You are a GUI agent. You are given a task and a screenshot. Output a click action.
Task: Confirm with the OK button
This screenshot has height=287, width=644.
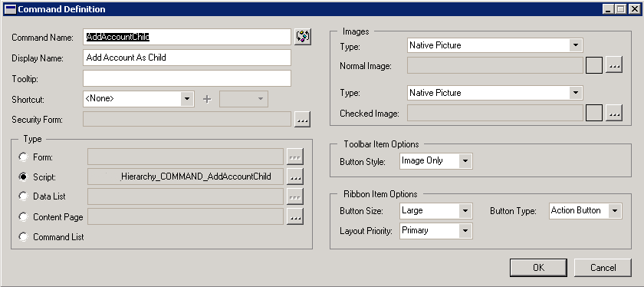pyautogui.click(x=538, y=268)
